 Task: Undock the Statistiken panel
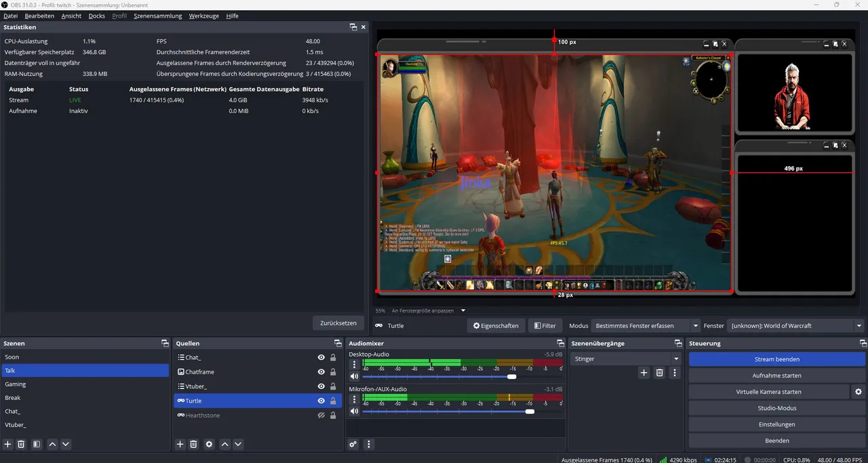(x=353, y=27)
